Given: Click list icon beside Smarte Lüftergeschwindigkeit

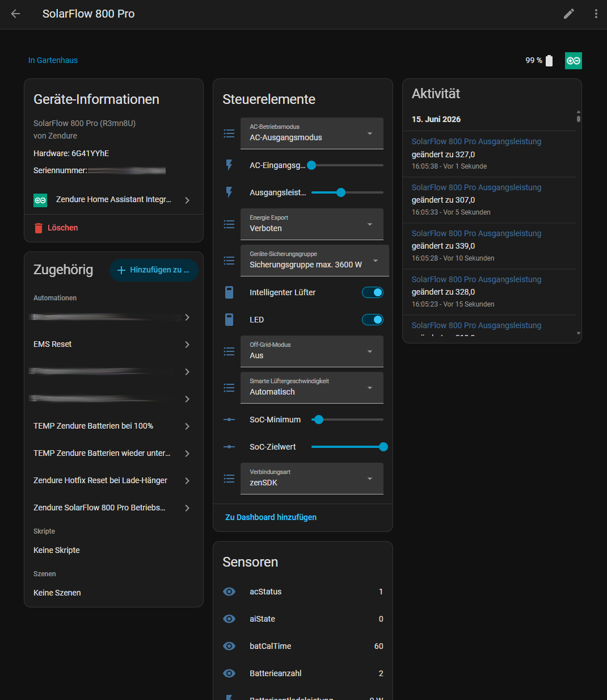Looking at the screenshot, I should pyautogui.click(x=229, y=388).
